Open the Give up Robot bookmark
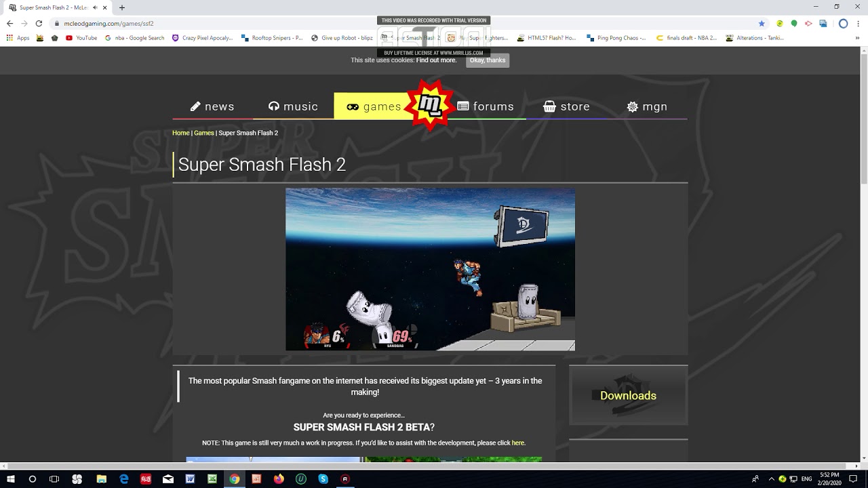 342,38
